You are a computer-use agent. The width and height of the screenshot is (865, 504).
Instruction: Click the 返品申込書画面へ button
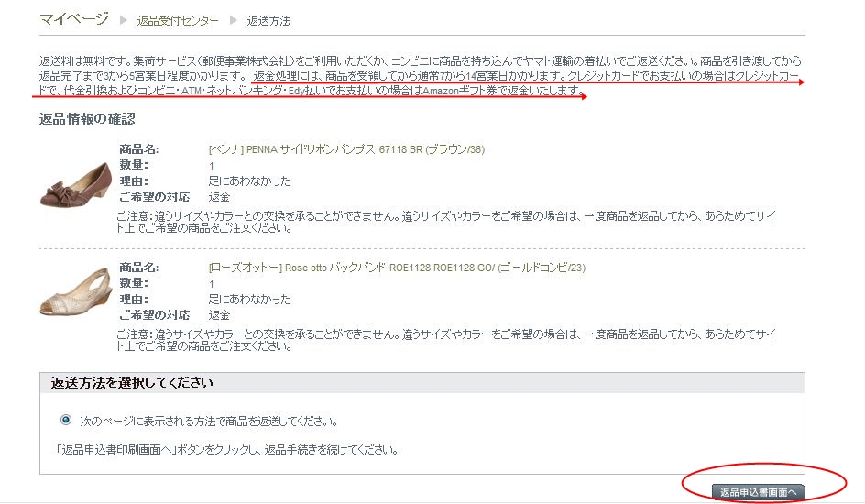pyautogui.click(x=758, y=492)
